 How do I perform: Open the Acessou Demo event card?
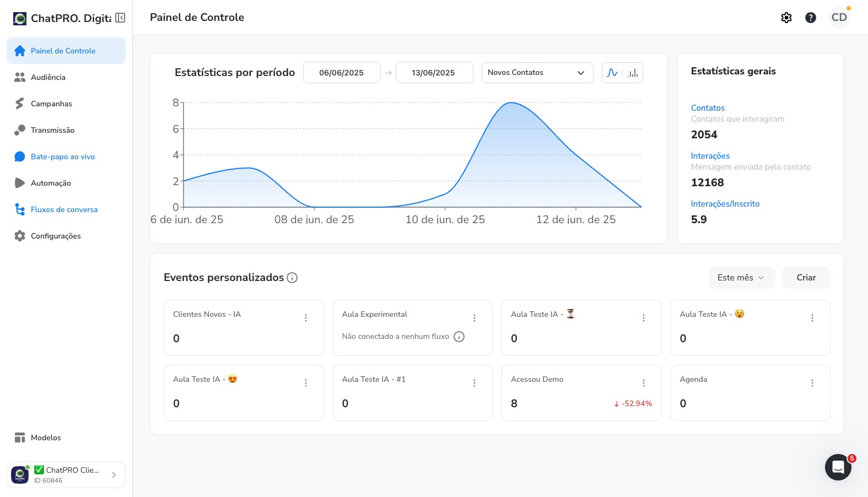[x=581, y=393]
